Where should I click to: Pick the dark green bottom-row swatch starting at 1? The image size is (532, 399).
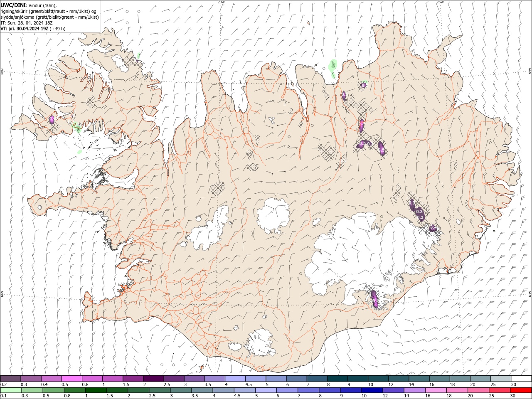click(96, 390)
